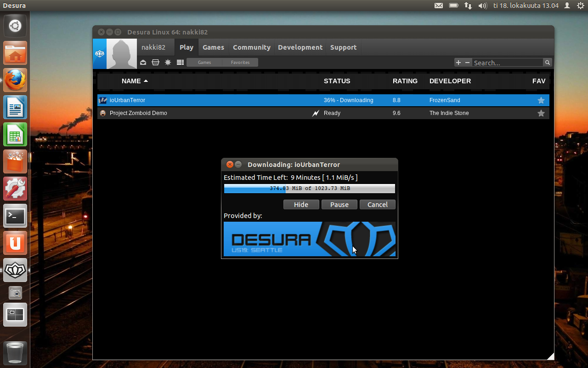Click the Search input field
588x368 pixels.
click(x=507, y=63)
